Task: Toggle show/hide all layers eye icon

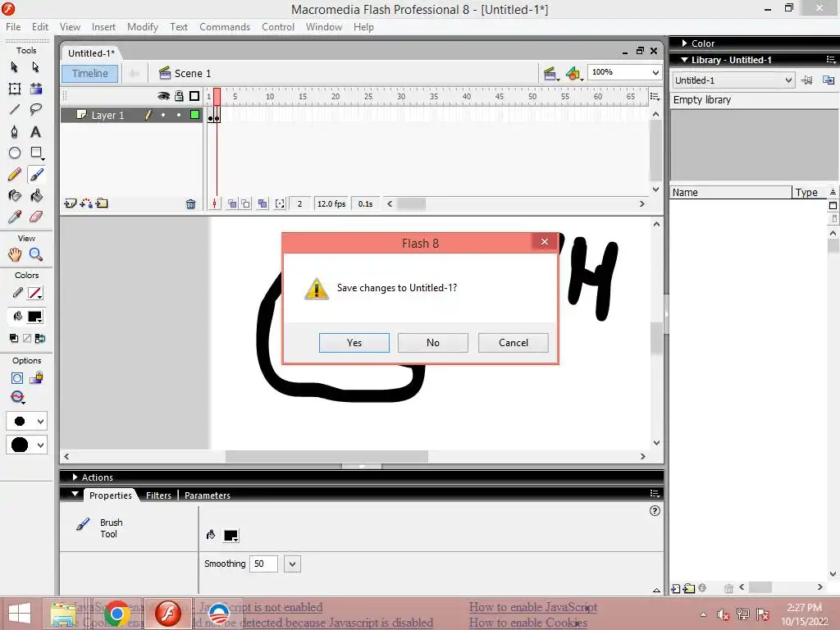Action: [163, 96]
